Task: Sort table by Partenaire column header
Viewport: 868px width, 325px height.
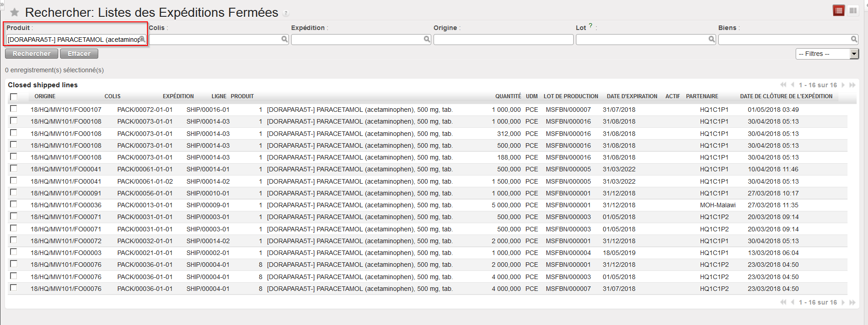Action: click(x=702, y=96)
